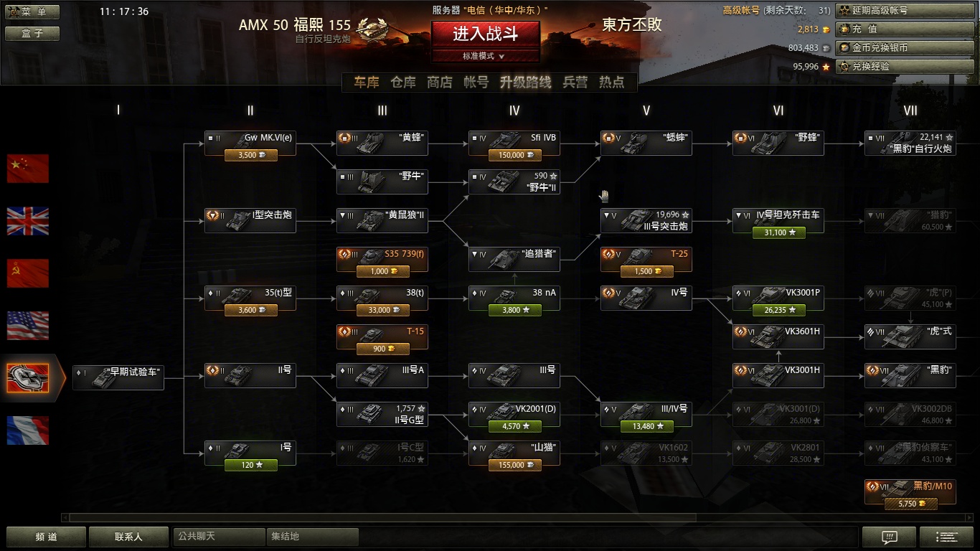The image size is (980, 551).
Task: Open the chat message icon button
Action: click(889, 537)
